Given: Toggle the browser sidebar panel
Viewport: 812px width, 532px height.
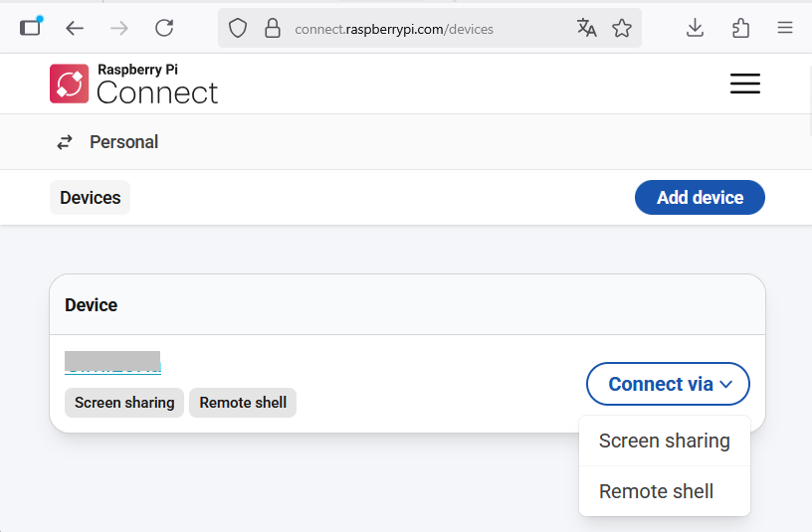Looking at the screenshot, I should click(x=31, y=27).
